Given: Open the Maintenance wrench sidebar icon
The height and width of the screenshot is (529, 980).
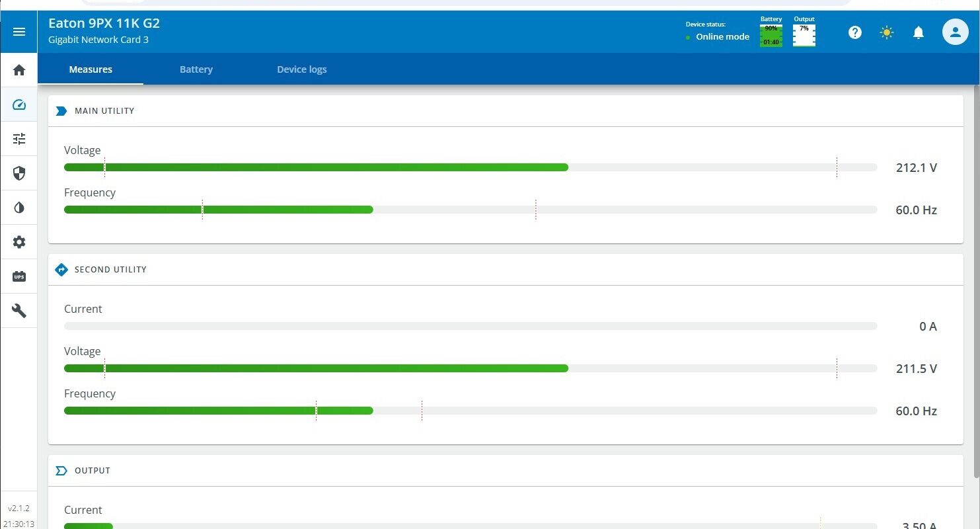Looking at the screenshot, I should click(x=19, y=311).
